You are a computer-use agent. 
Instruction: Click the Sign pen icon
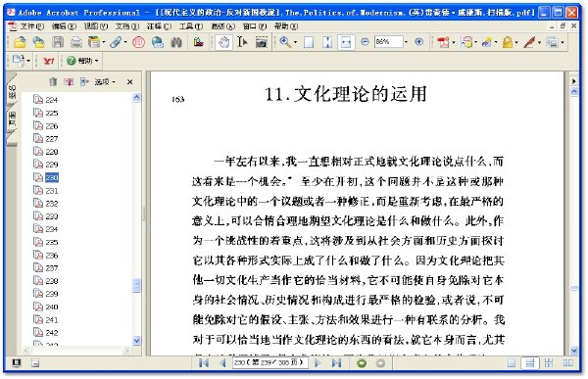[x=529, y=42]
